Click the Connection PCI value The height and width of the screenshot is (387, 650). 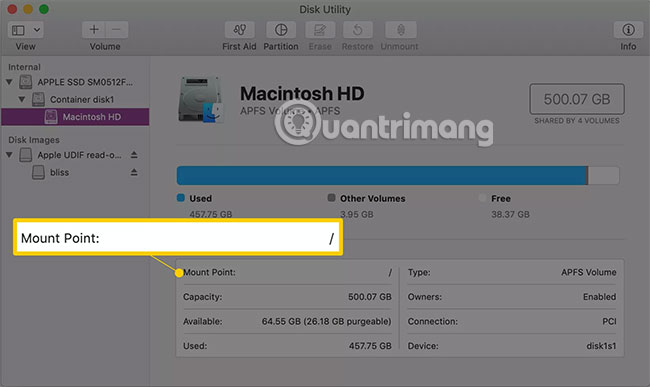(609, 321)
